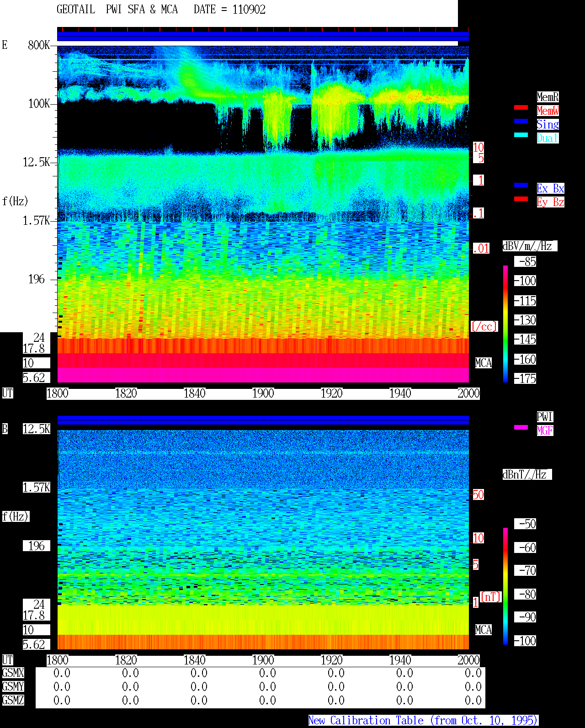
Task: Select the PWI legend label
Action: click(x=545, y=417)
